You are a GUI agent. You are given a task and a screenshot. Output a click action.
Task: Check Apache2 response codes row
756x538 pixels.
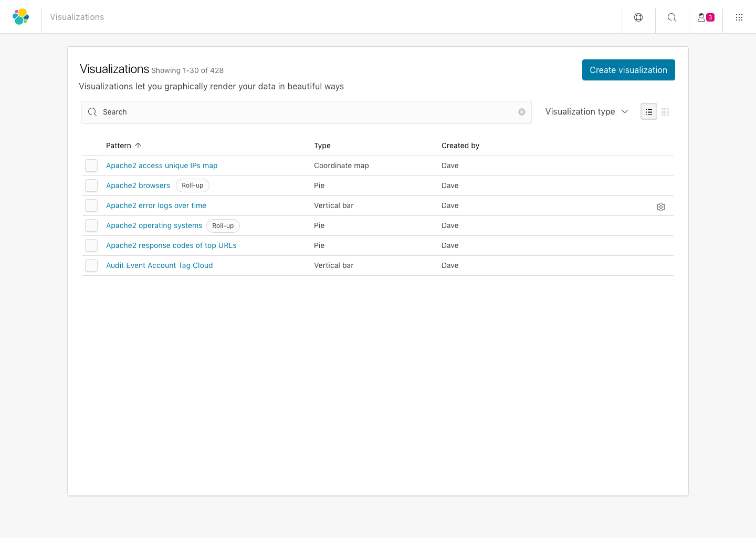pos(91,245)
